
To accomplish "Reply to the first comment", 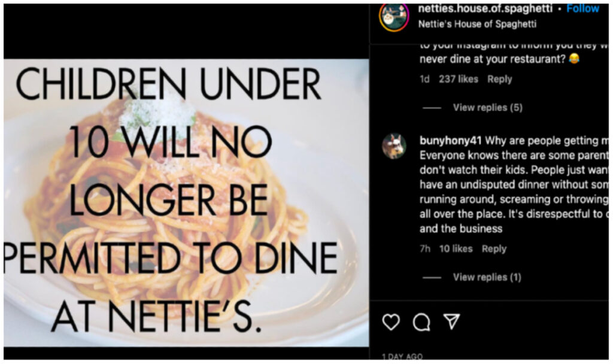I will [500, 78].
